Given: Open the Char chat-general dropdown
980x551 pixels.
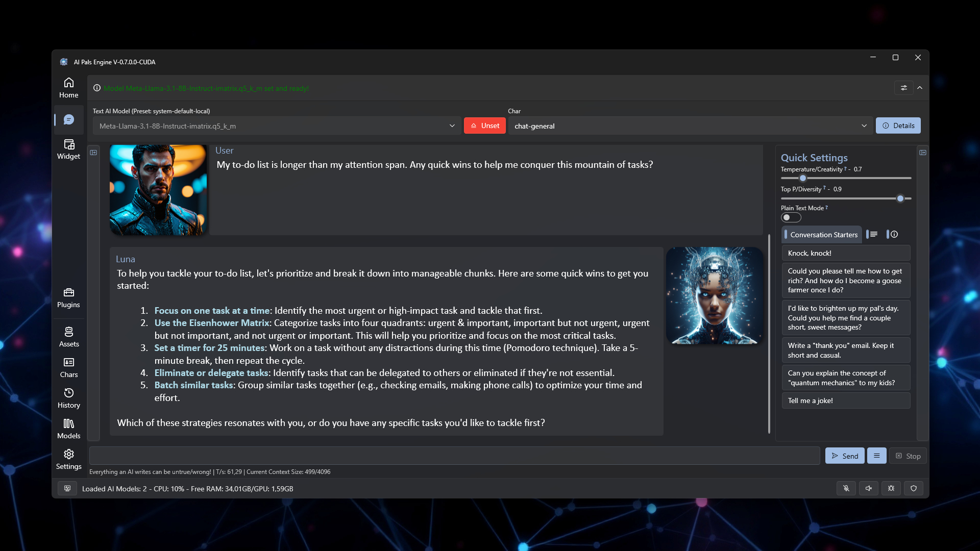Looking at the screenshot, I should pyautogui.click(x=690, y=126).
